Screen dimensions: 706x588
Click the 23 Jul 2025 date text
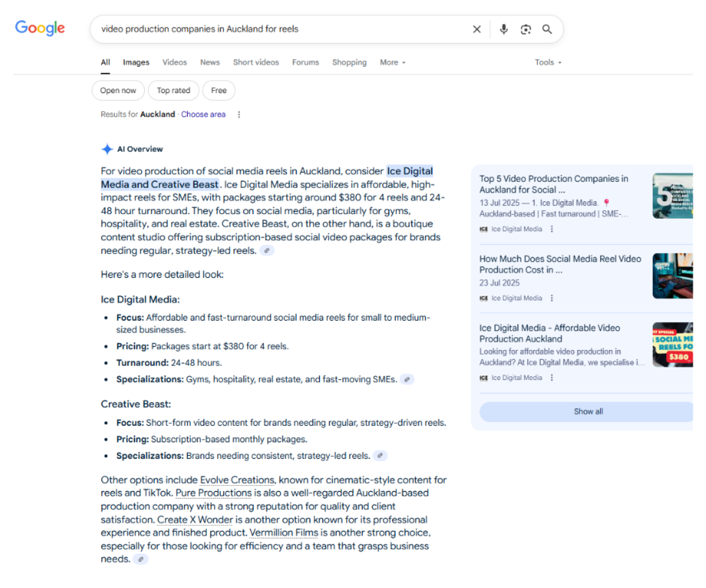pos(499,283)
